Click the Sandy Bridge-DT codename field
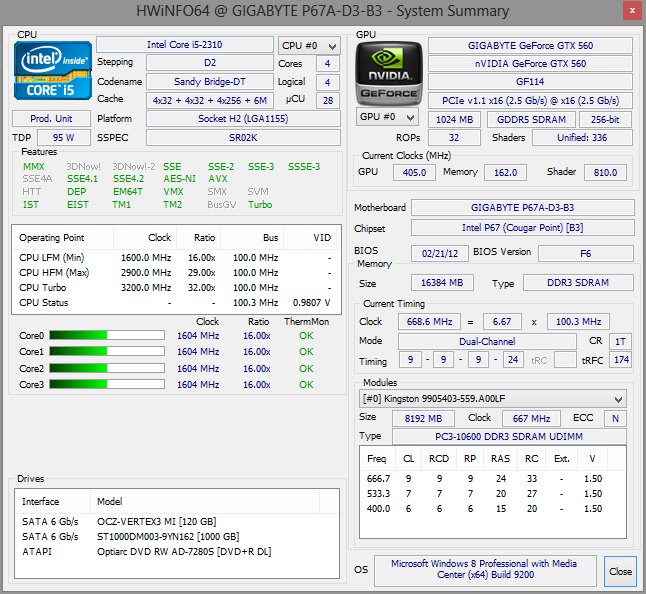The height and width of the screenshot is (594, 646). [x=210, y=82]
